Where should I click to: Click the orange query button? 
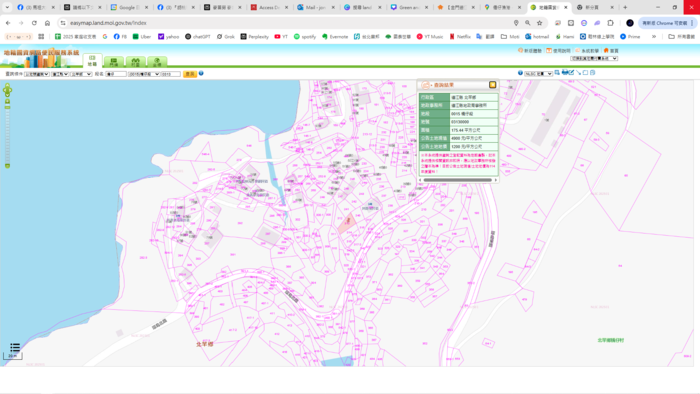[190, 74]
